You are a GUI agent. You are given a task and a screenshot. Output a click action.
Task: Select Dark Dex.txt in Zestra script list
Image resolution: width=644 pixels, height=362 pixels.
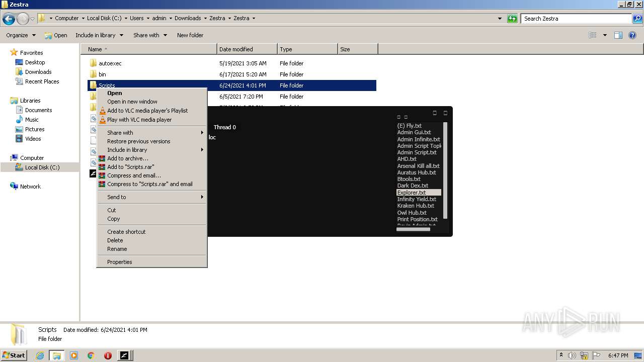413,186
